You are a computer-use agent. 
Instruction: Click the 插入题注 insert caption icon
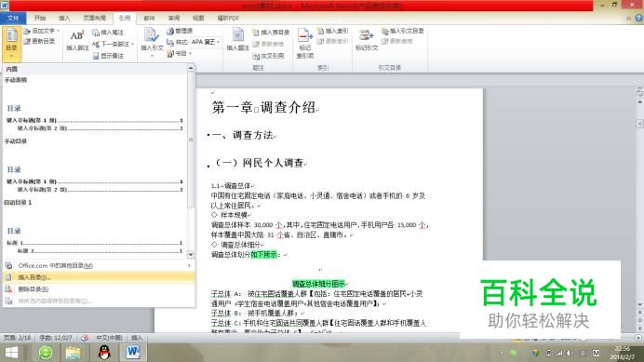[238, 34]
